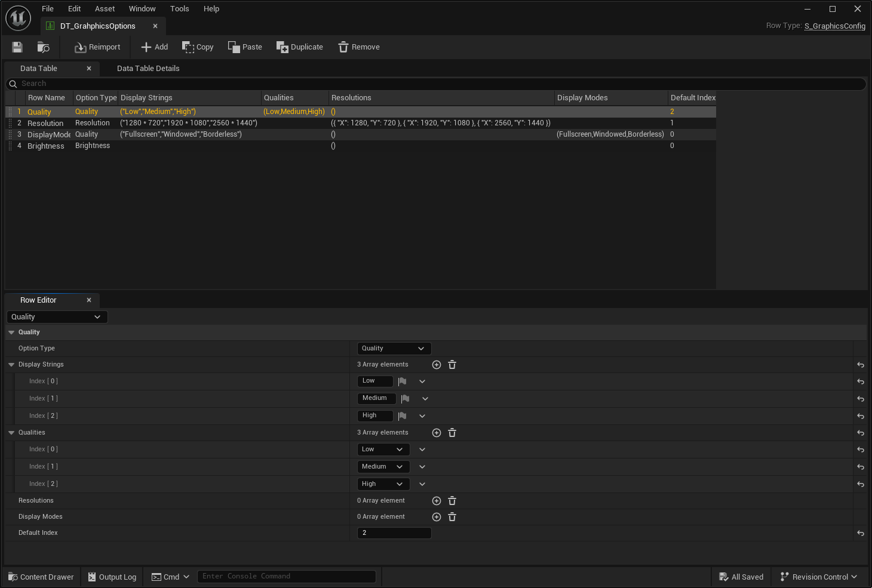Close the DT_GrahphicsOptions tab
The image size is (872, 588).
coord(155,26)
